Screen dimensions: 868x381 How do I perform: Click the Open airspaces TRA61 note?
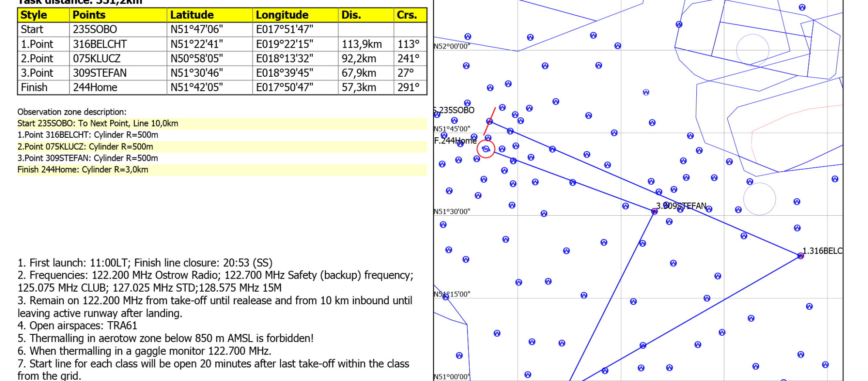tap(78, 326)
